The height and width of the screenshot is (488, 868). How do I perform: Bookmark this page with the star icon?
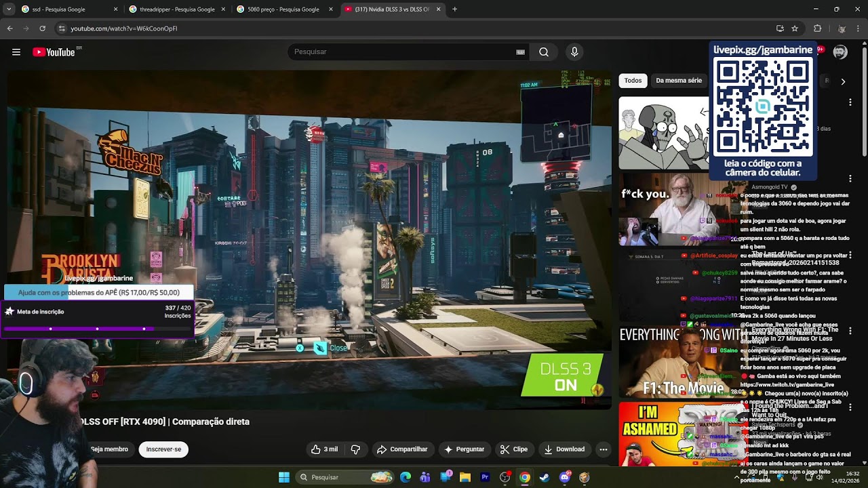point(795,28)
